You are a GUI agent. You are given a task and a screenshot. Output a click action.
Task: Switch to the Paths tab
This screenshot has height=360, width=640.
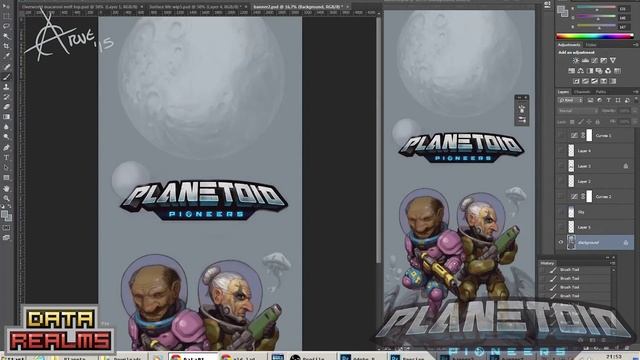coord(601,92)
